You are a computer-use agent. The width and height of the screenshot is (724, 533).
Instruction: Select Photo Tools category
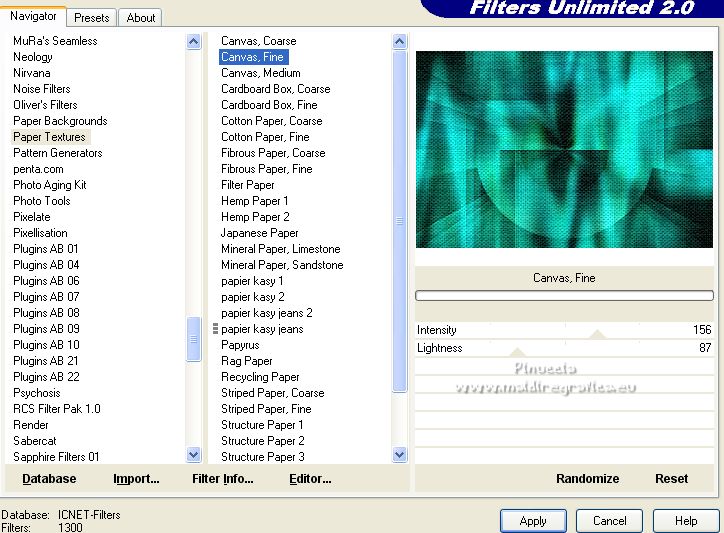(x=42, y=201)
